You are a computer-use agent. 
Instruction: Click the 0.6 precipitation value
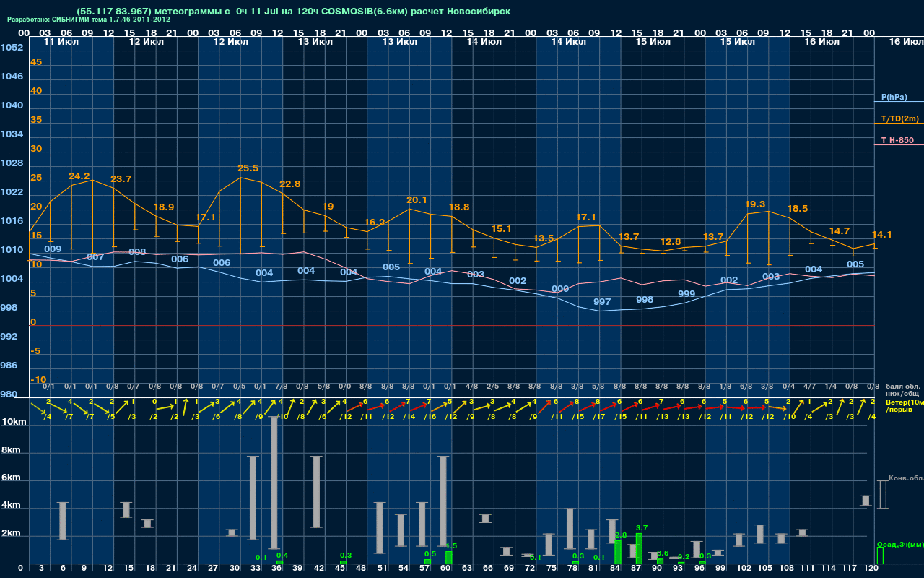click(663, 553)
